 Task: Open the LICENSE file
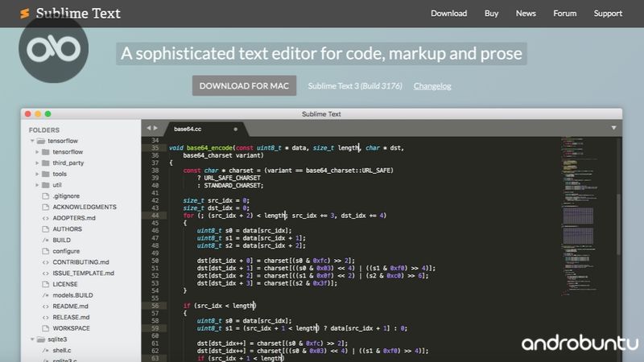pyautogui.click(x=65, y=284)
